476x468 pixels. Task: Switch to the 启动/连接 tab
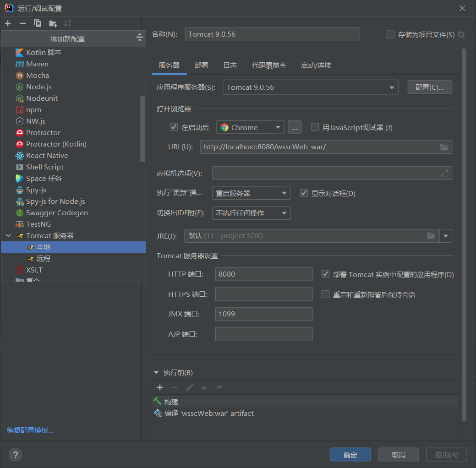point(316,65)
